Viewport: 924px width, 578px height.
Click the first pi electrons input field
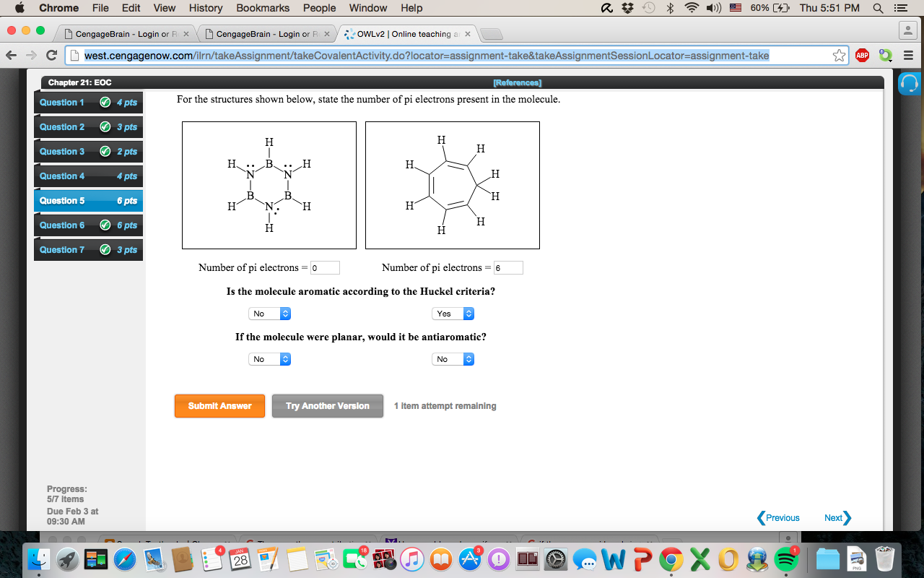coord(325,267)
